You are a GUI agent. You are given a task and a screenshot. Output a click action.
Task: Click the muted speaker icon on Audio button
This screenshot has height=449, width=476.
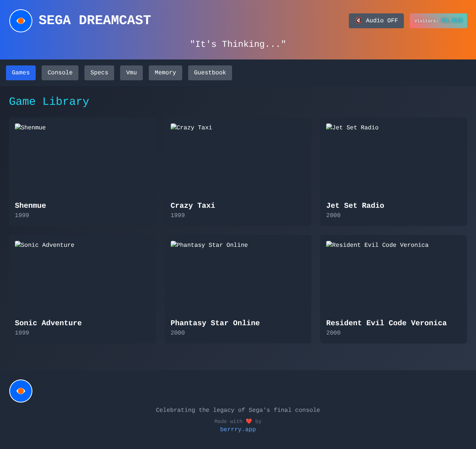[x=358, y=20]
